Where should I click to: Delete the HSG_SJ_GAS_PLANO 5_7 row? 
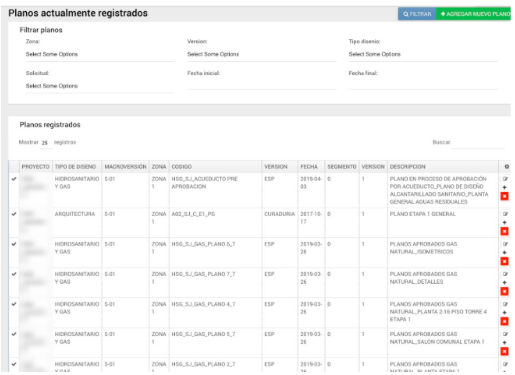tap(505, 351)
